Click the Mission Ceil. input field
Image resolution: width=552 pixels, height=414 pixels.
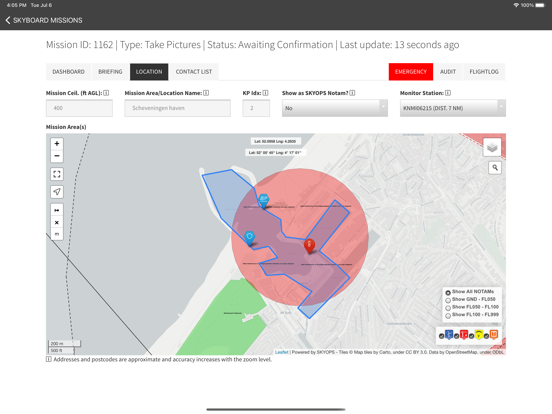click(x=79, y=108)
